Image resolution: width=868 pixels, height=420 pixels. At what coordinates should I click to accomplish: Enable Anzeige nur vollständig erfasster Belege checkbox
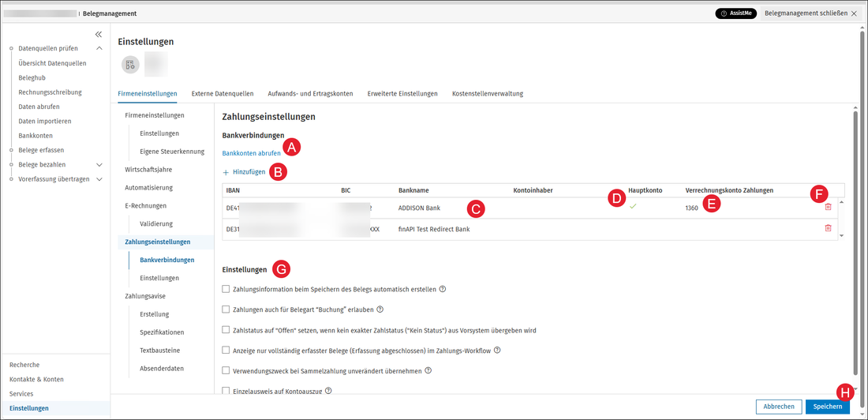226,351
